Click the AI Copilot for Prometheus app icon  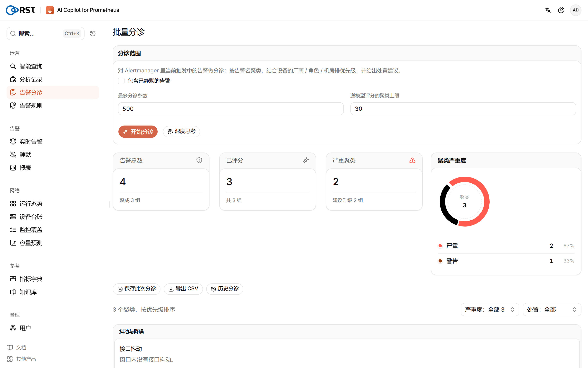[x=50, y=10]
